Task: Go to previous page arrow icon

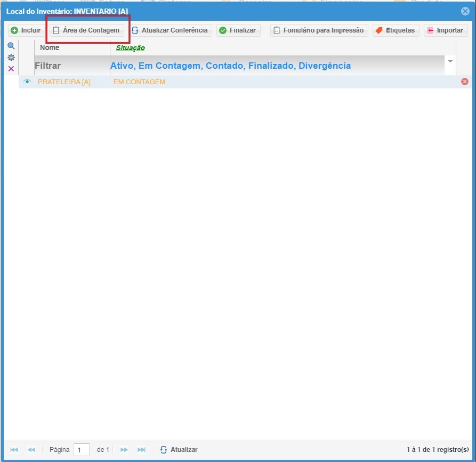Action: [31, 450]
